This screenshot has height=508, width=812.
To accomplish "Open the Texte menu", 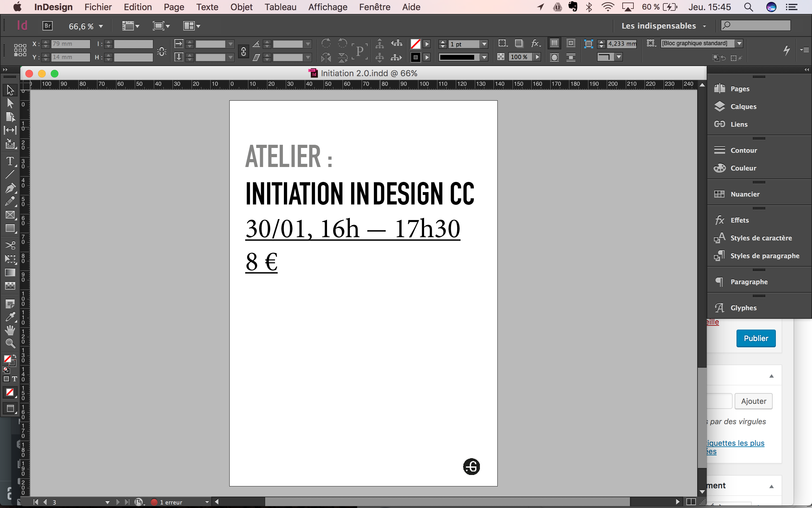I will (x=207, y=7).
